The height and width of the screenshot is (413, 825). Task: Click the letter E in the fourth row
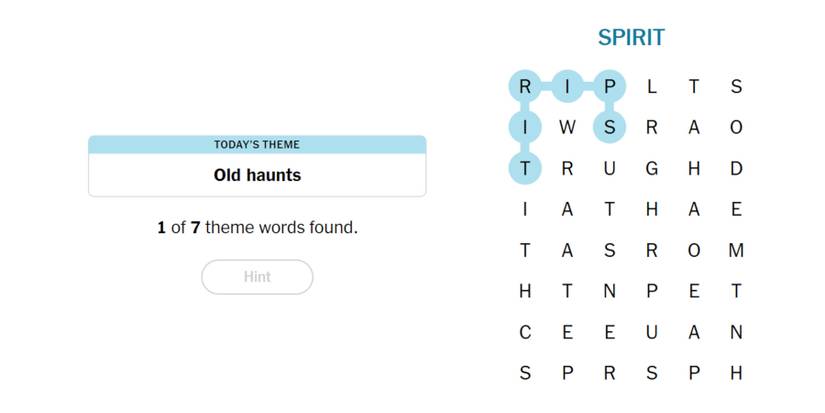tap(736, 210)
